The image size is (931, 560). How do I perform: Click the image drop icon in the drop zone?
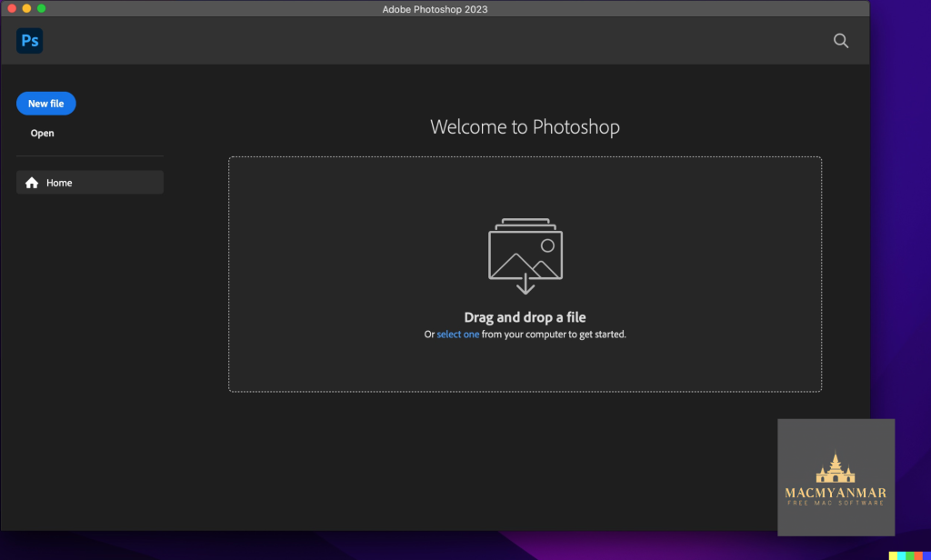point(526,256)
